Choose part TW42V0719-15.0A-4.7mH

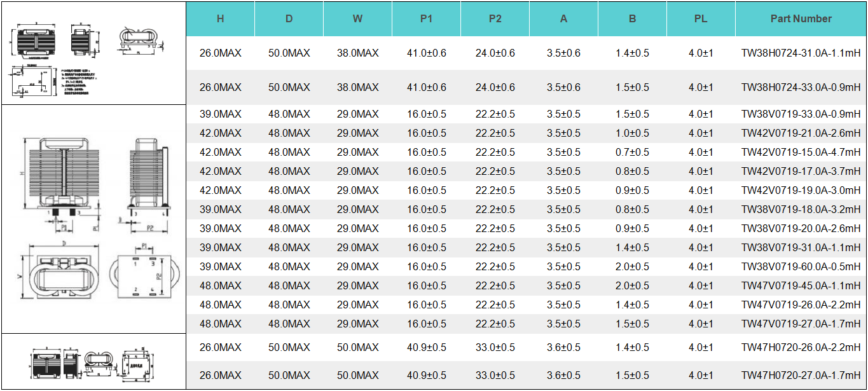(801, 153)
